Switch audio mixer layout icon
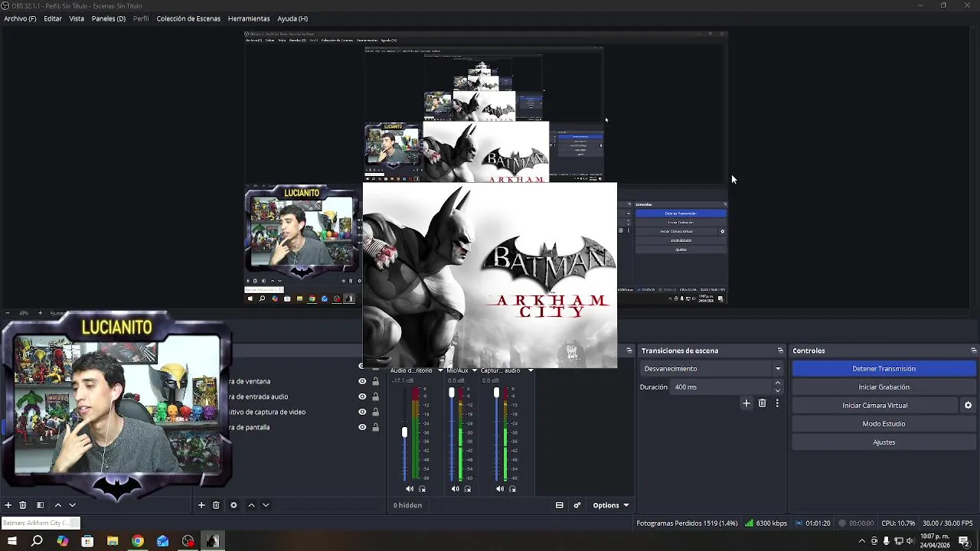Viewport: 980px width, 551px height. [x=559, y=505]
